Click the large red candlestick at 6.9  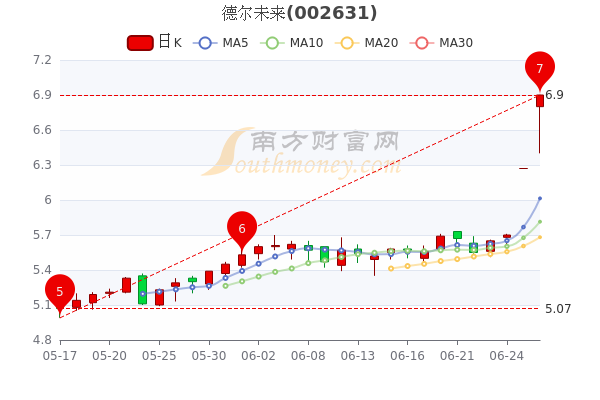click(540, 100)
